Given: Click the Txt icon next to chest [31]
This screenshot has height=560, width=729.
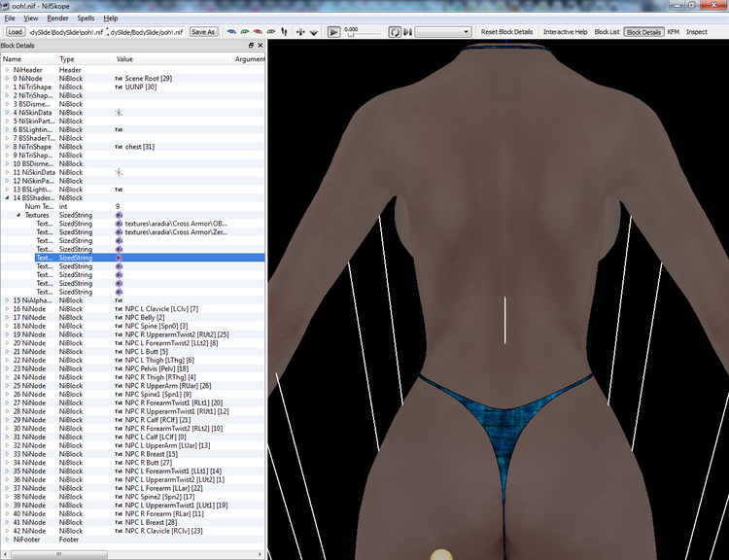Looking at the screenshot, I should (119, 147).
